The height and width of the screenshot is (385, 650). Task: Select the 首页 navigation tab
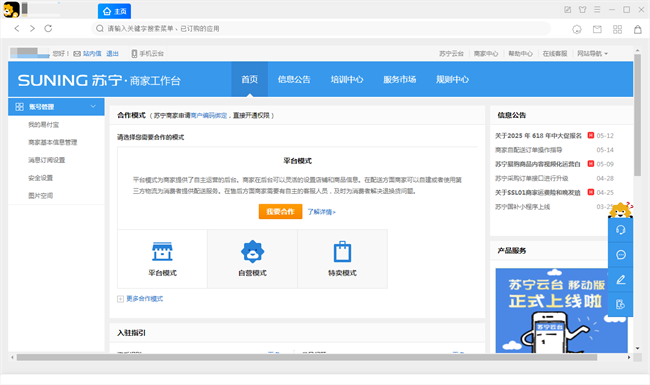250,79
